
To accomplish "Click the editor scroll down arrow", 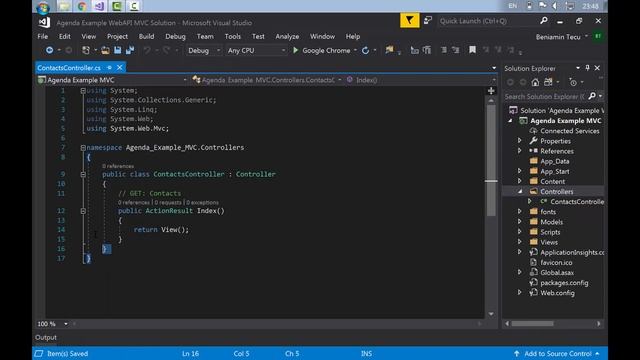I will pyautogui.click(x=491, y=314).
